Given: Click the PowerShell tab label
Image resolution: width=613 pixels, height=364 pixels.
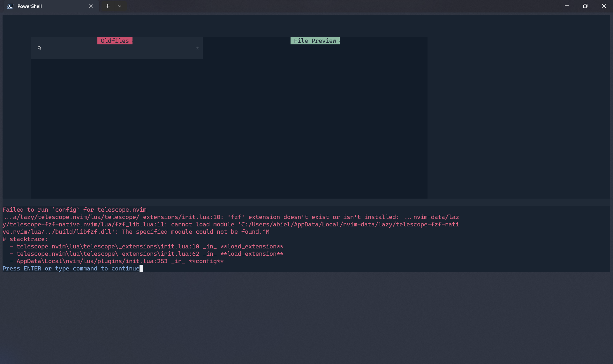Looking at the screenshot, I should [x=30, y=6].
